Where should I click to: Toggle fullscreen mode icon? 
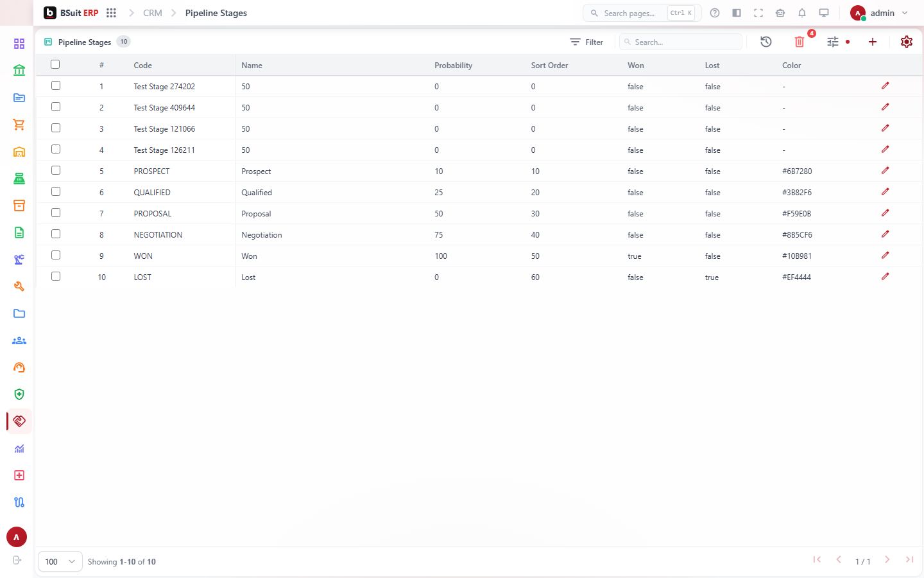758,13
